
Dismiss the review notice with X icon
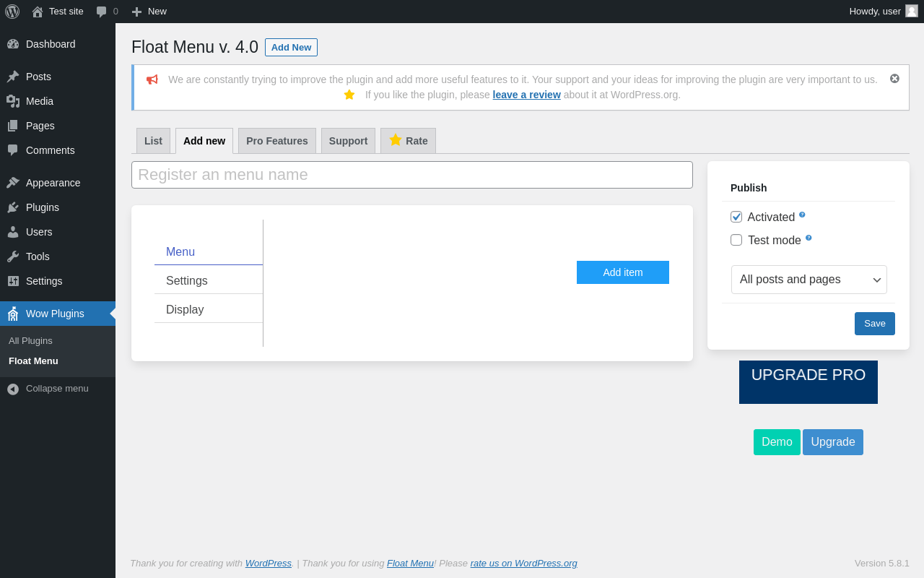[894, 79]
